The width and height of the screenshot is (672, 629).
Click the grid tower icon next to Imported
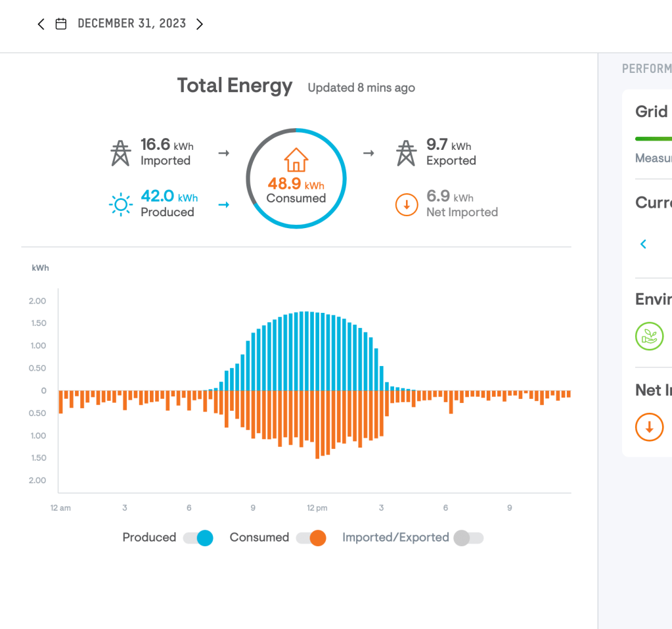(120, 153)
